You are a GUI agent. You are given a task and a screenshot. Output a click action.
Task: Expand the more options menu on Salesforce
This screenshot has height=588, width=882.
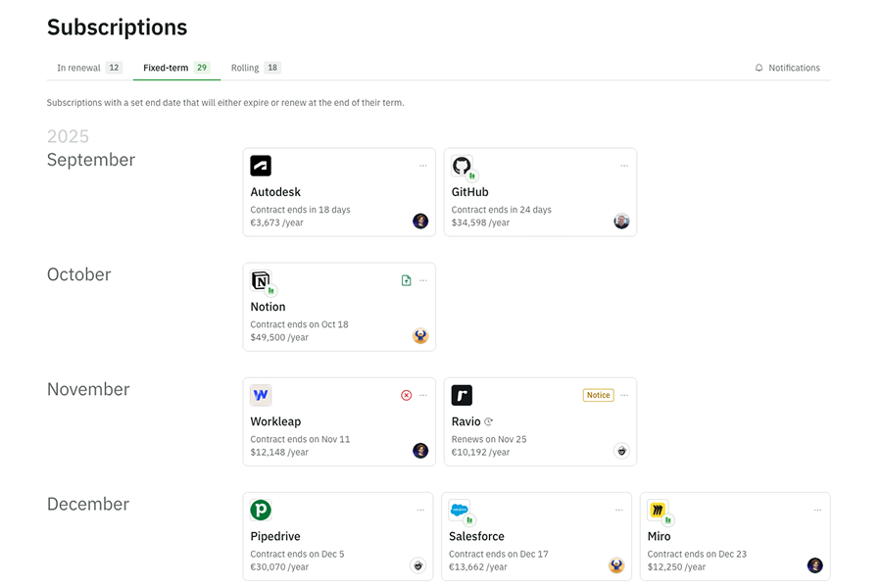coord(619,510)
